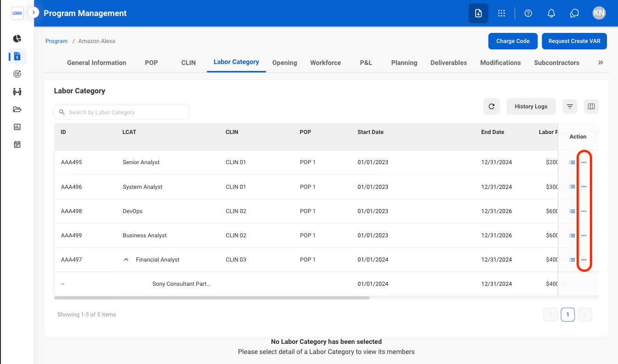Open the apps grid launcher icon
This screenshot has width=618, height=364.
(501, 13)
